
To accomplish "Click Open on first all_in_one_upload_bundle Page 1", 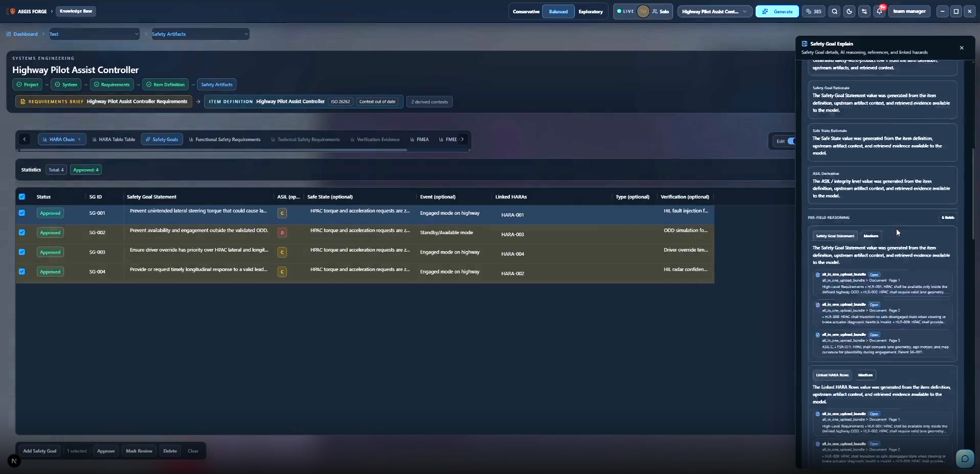I will (x=874, y=275).
